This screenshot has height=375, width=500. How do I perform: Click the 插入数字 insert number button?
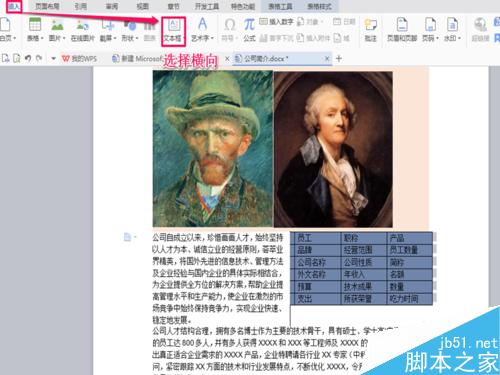click(x=276, y=22)
